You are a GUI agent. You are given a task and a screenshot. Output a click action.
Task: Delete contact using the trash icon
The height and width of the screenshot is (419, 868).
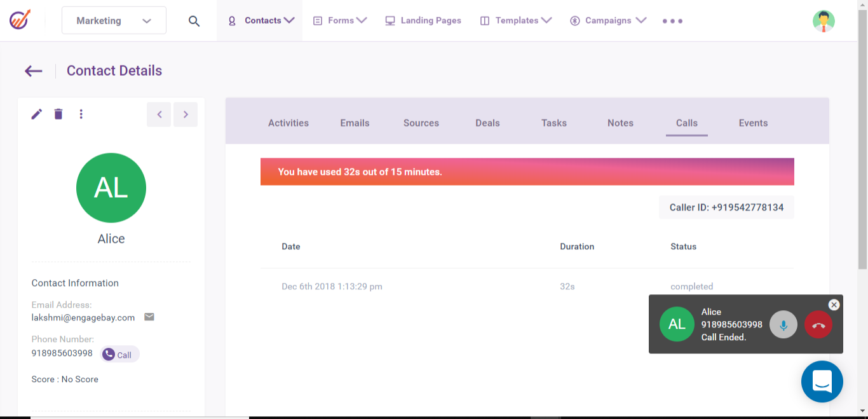click(x=58, y=114)
